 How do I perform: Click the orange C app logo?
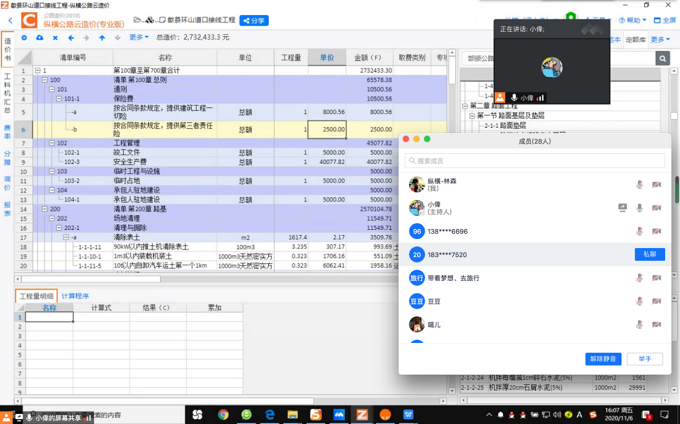[29, 20]
